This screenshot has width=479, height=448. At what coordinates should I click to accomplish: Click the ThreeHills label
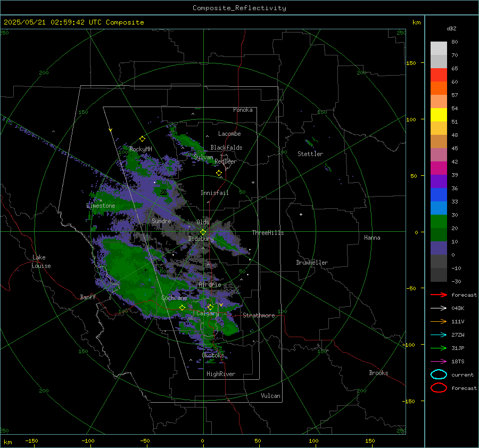pos(268,233)
